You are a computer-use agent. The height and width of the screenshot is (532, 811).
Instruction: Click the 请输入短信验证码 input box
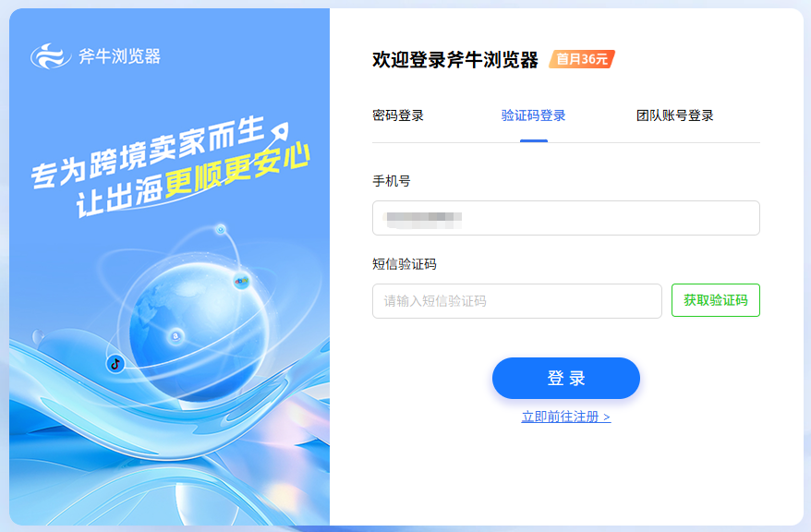[x=516, y=301]
